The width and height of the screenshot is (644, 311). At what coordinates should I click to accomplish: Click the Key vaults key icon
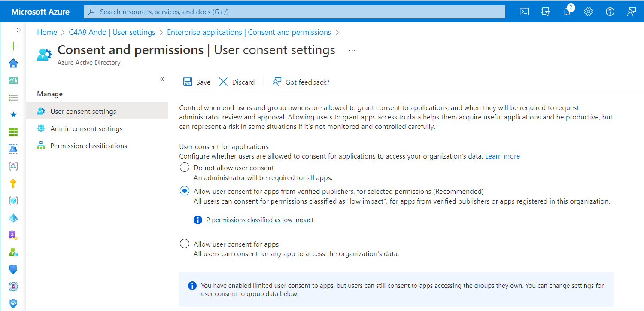(13, 183)
